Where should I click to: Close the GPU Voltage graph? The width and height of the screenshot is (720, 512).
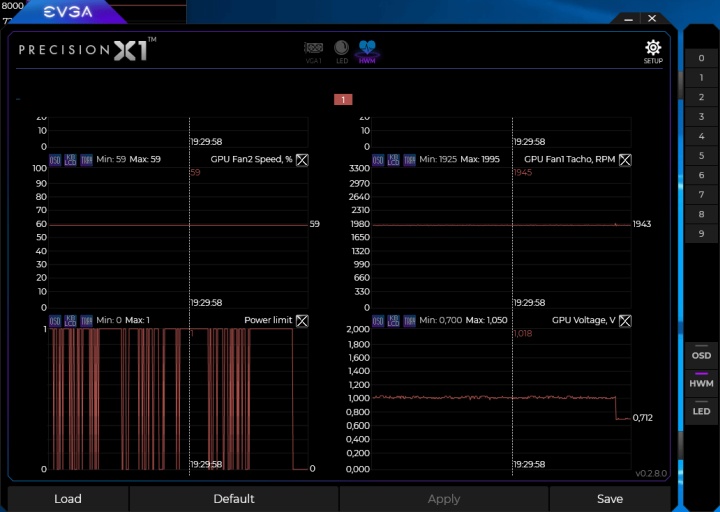[x=625, y=321]
